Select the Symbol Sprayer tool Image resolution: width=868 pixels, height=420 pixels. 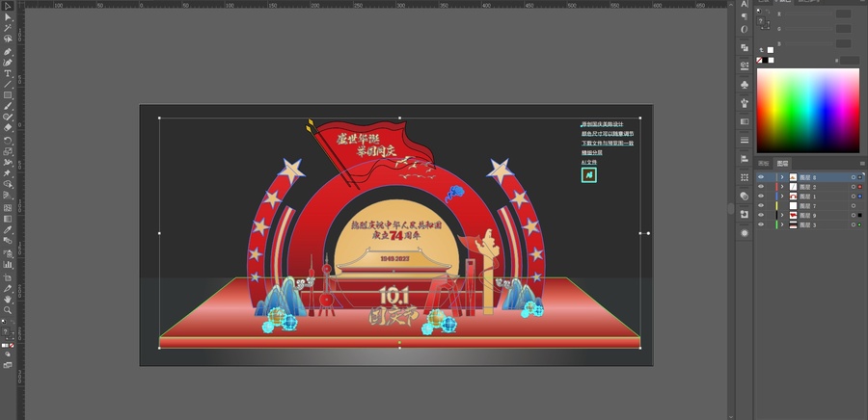8,253
